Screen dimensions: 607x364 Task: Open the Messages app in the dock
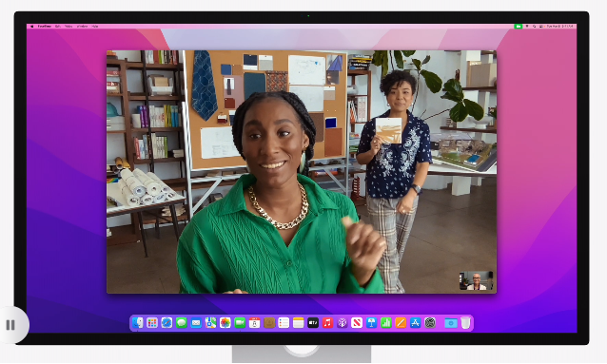[x=181, y=323]
